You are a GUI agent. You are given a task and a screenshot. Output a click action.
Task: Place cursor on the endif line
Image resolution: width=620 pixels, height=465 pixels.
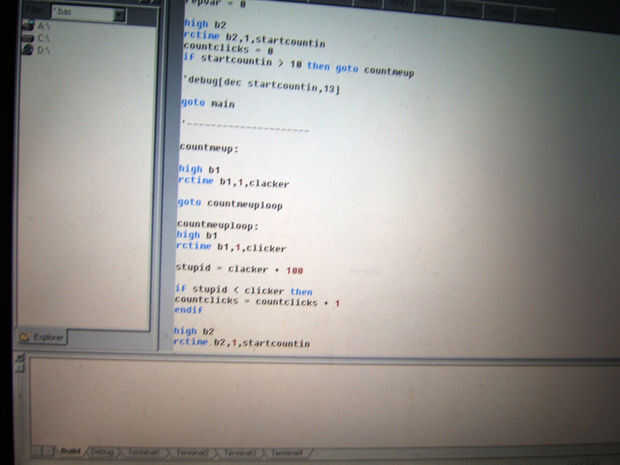188,310
